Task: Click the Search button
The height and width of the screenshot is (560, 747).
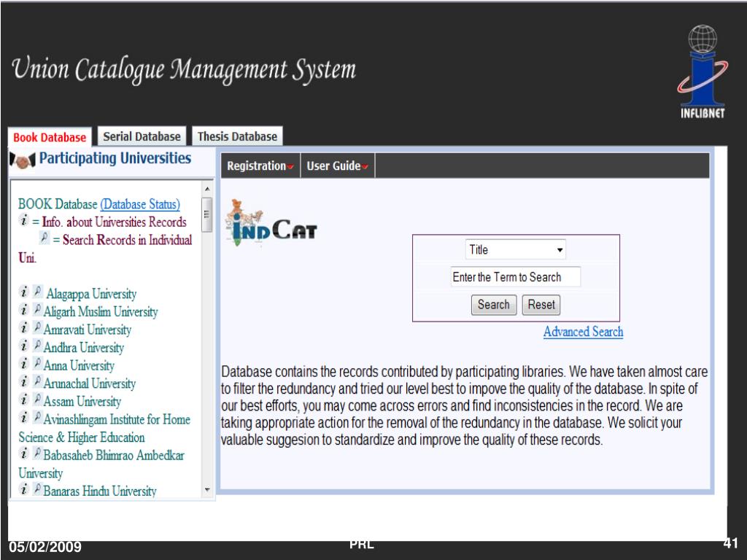Action: coord(494,305)
